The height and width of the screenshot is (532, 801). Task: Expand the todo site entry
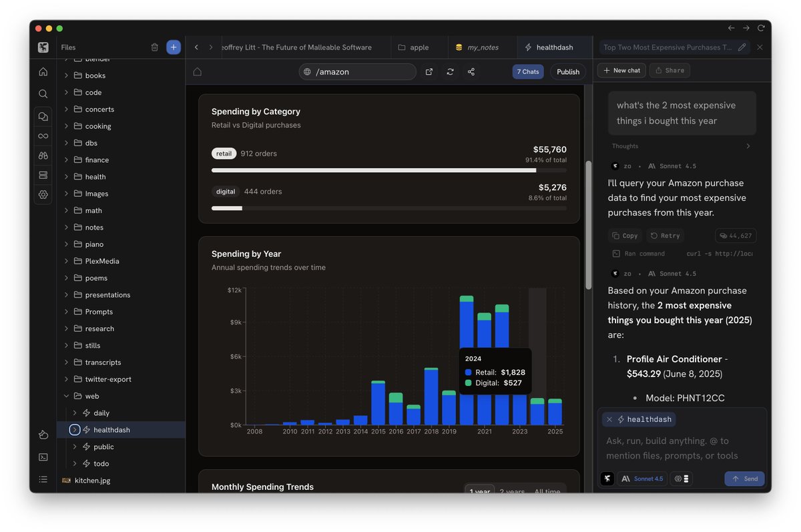tap(75, 463)
